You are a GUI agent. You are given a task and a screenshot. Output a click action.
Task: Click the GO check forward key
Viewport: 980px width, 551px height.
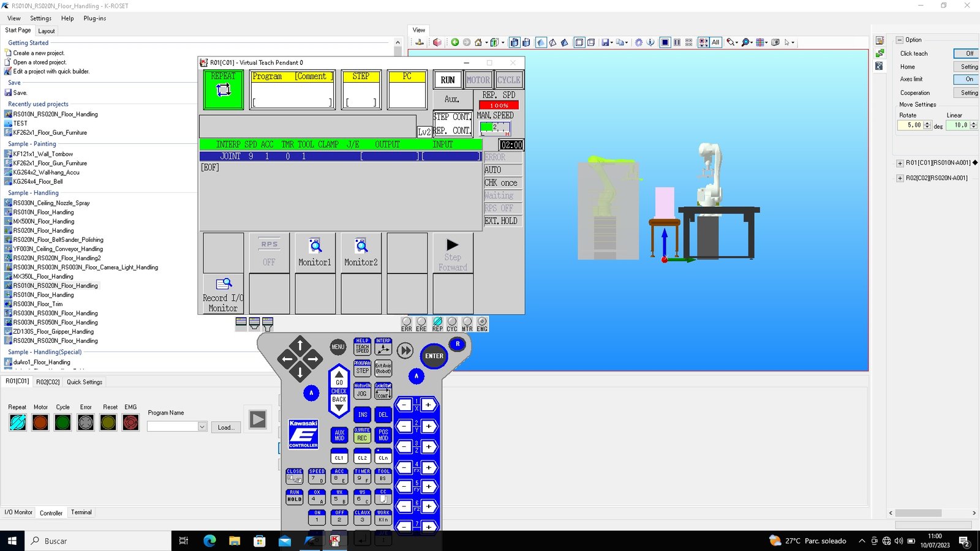point(339,377)
